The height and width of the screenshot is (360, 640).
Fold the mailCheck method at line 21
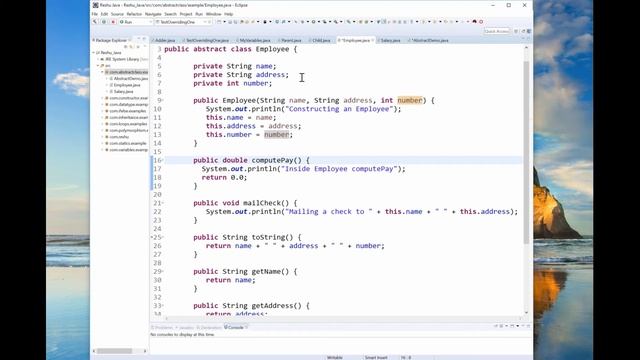[x=162, y=204]
